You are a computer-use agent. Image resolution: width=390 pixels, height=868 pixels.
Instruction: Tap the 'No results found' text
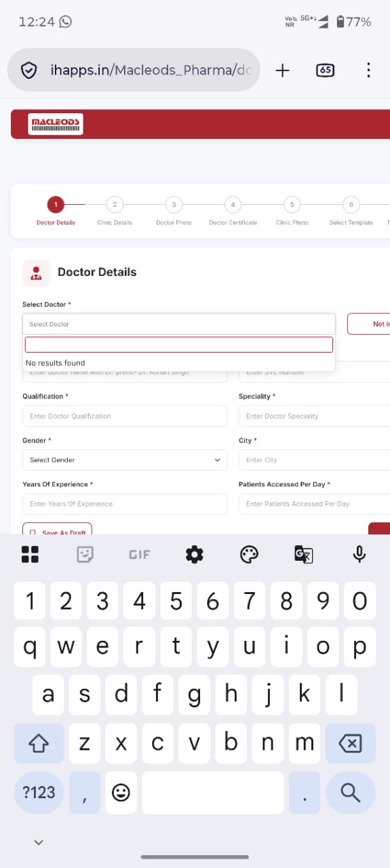(x=56, y=363)
